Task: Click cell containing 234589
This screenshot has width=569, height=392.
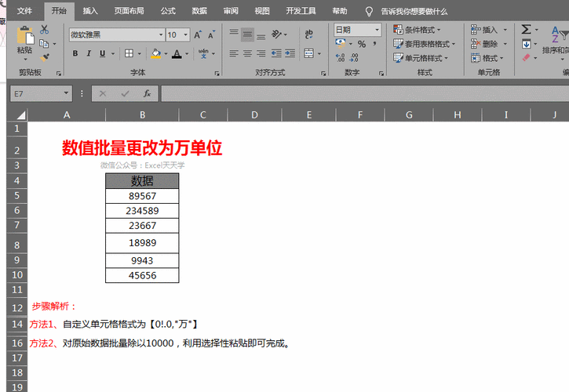Action: [142, 211]
